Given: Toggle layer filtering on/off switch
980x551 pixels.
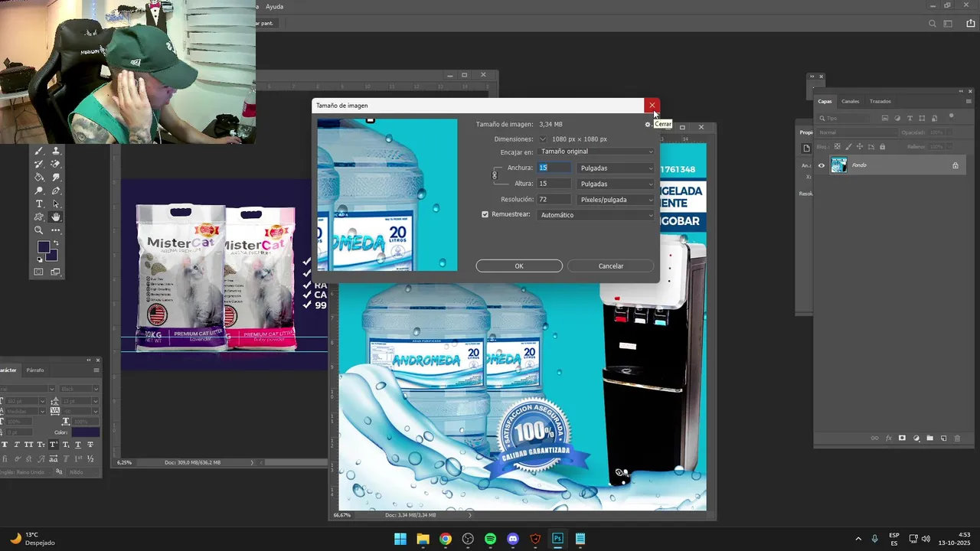Looking at the screenshot, I should 951,116.
